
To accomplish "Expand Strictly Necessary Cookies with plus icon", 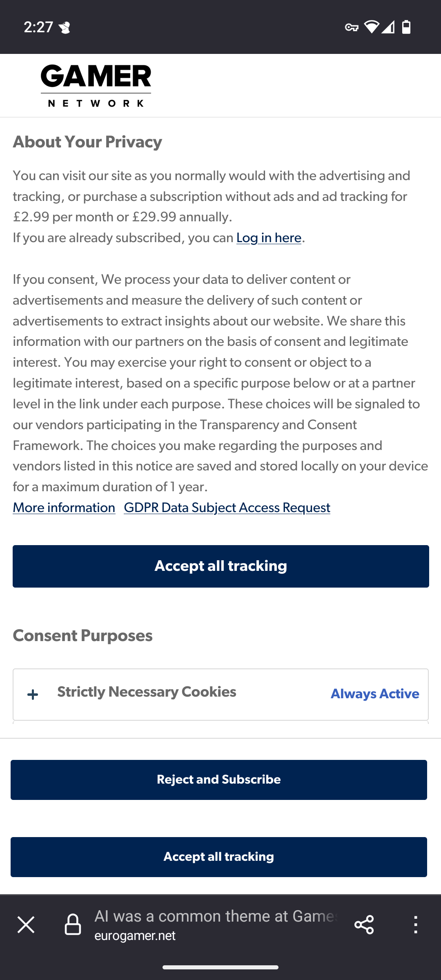I will [33, 695].
